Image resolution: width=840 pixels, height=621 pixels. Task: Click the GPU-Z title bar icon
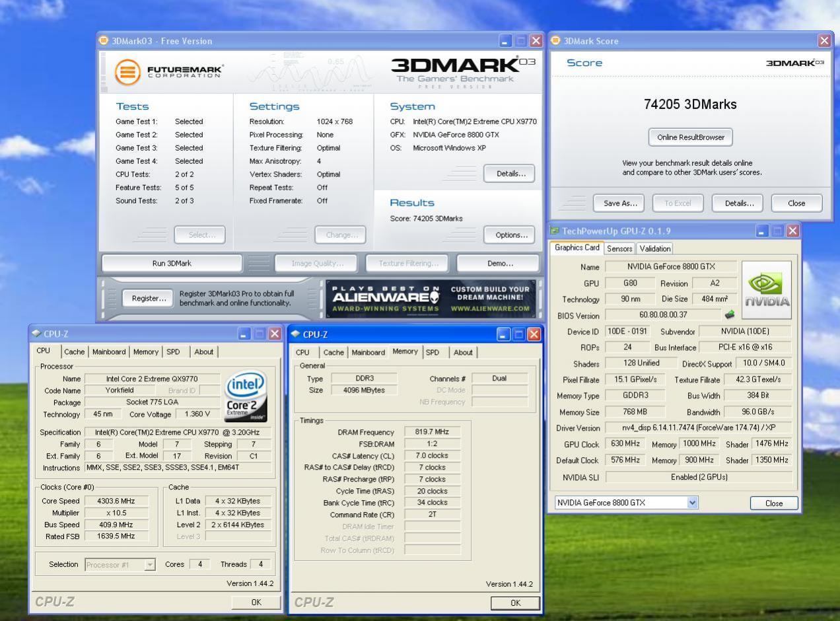[555, 231]
